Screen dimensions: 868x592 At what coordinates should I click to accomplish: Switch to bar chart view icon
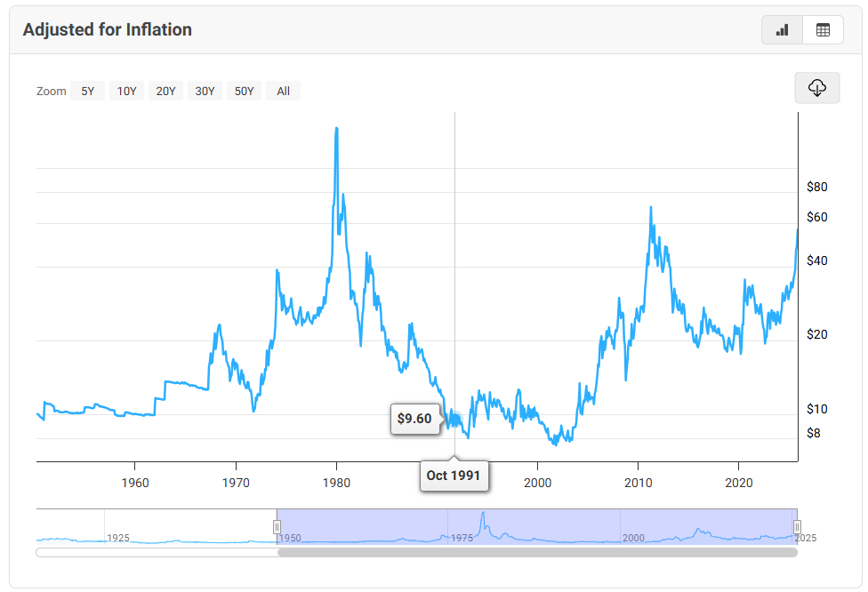(782, 30)
